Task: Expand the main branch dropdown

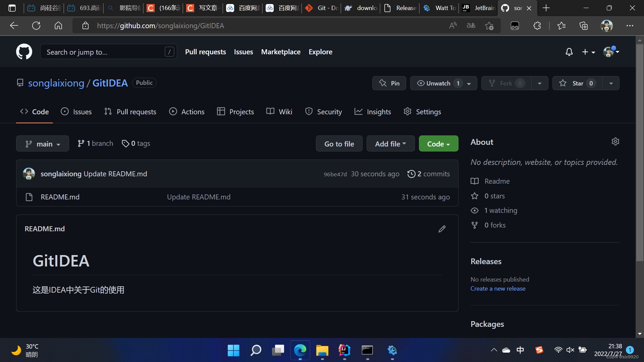Action: (43, 144)
